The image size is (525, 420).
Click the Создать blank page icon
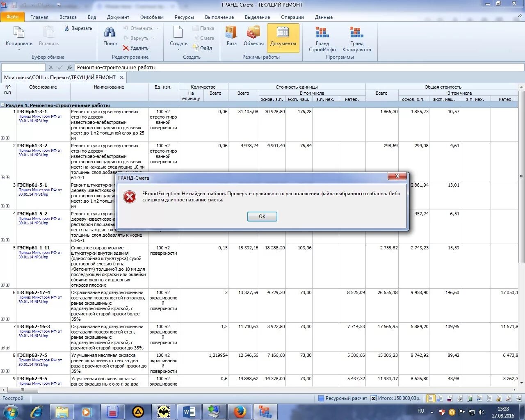point(178,32)
